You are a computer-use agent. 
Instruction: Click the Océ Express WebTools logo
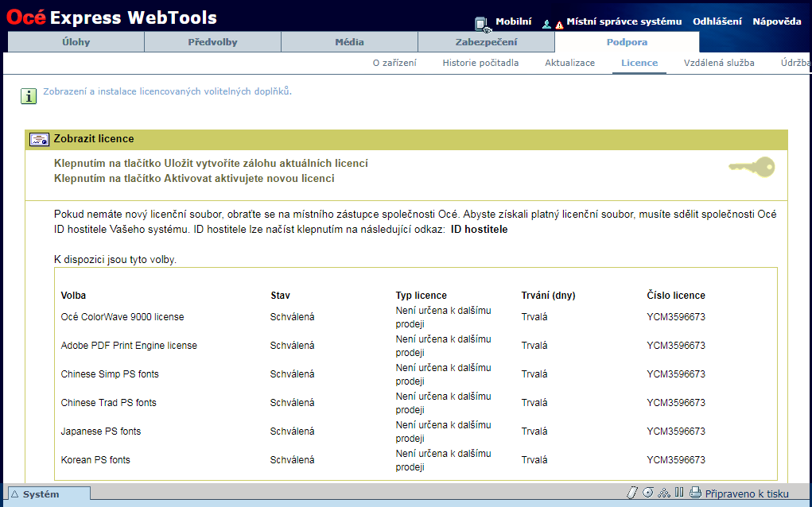click(x=111, y=17)
